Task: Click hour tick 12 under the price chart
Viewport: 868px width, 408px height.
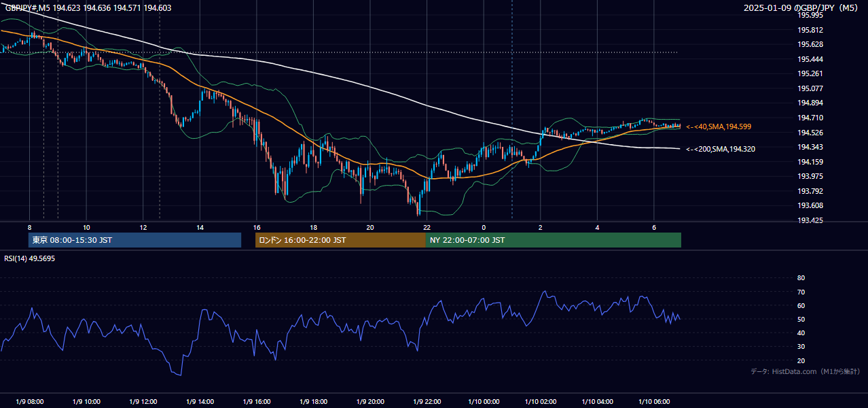Action: point(143,227)
